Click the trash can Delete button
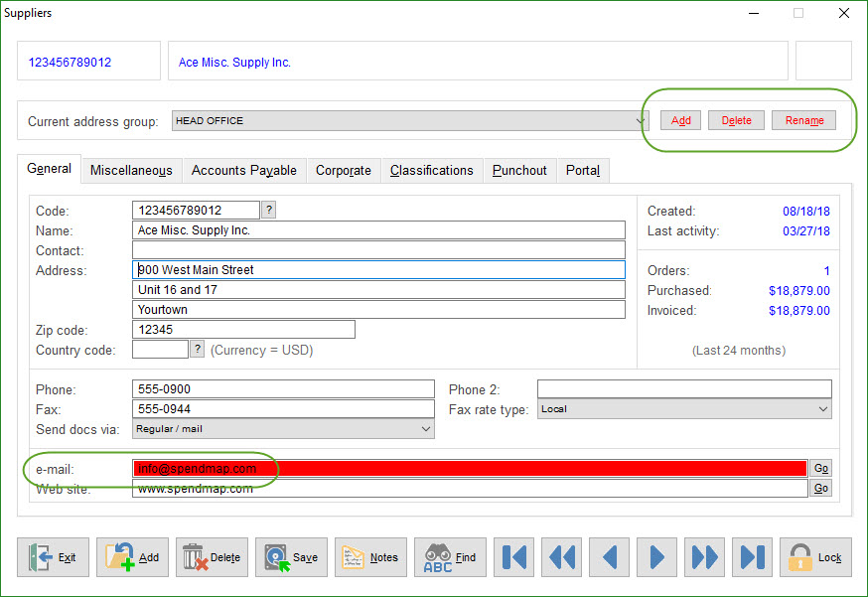The image size is (868, 597). (213, 557)
